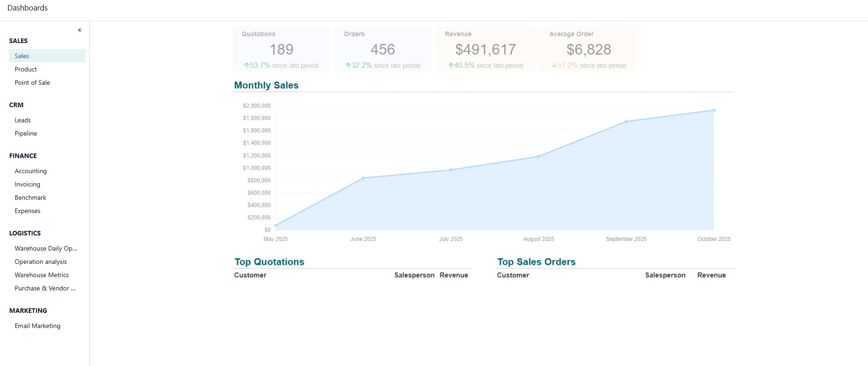Click the June 2025 chart data point
The width and height of the screenshot is (868, 366).
[x=363, y=178]
